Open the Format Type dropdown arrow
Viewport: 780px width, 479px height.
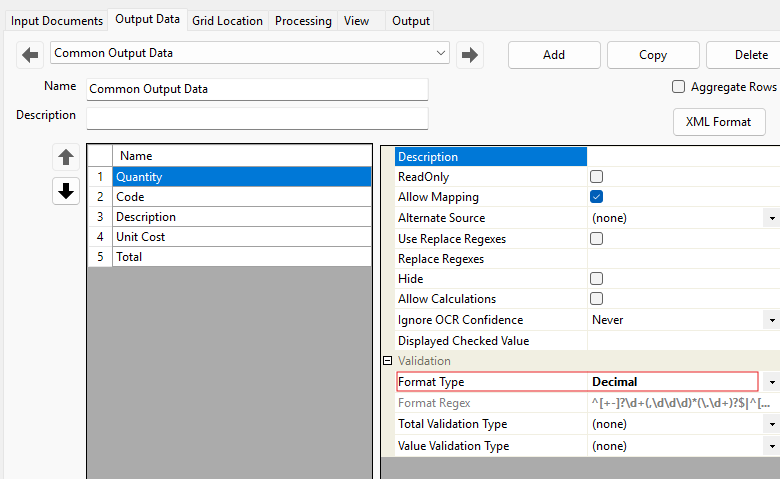[771, 382]
